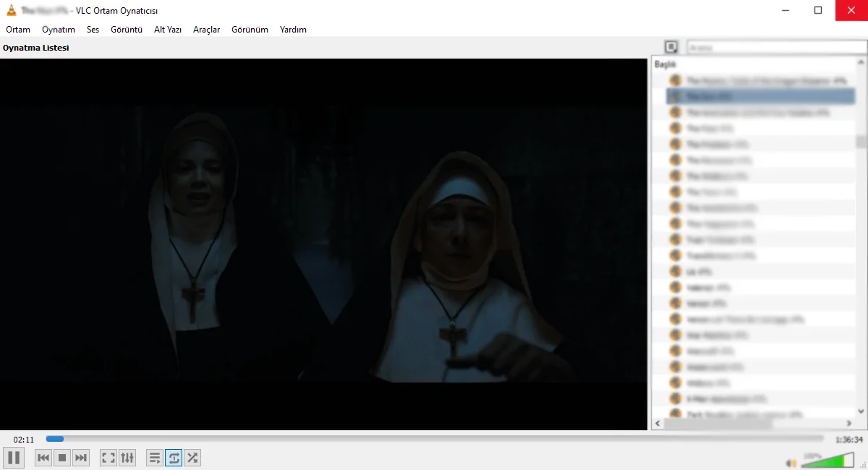This screenshot has width=868, height=470.
Task: Open the Yardım menu
Action: pyautogui.click(x=293, y=30)
